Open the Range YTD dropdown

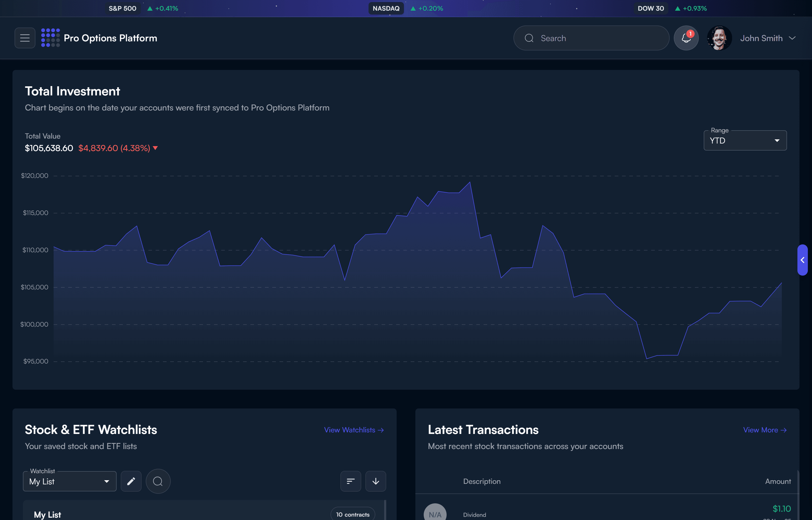(745, 140)
